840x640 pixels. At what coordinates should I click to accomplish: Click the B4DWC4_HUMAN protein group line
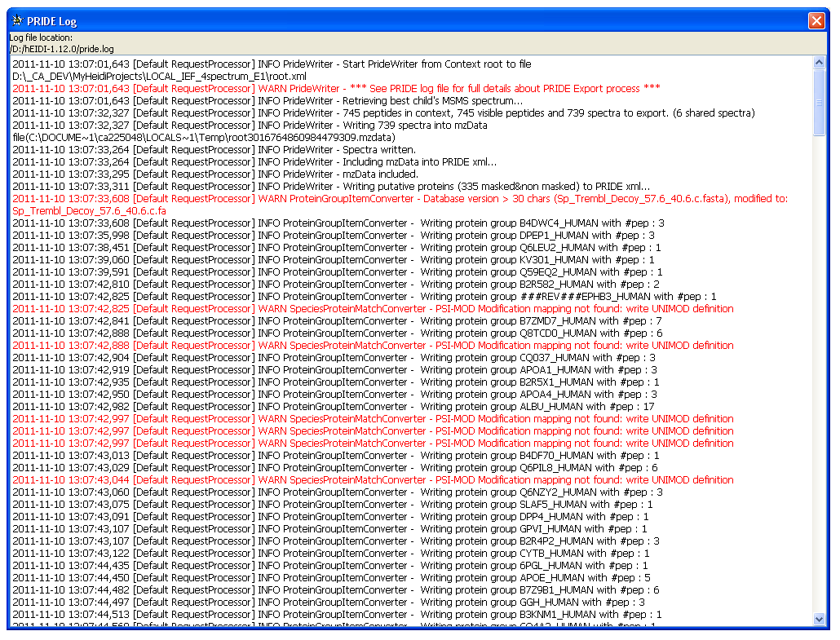pos(338,223)
